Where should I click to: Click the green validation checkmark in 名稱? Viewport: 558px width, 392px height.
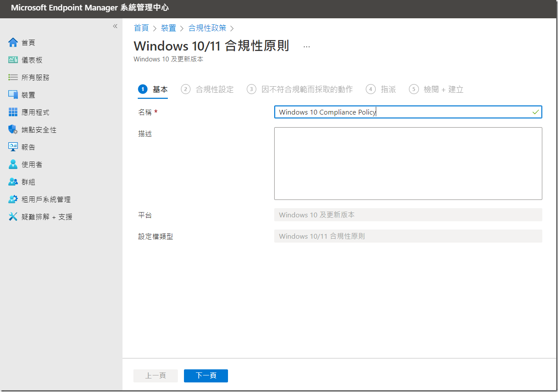coord(535,112)
